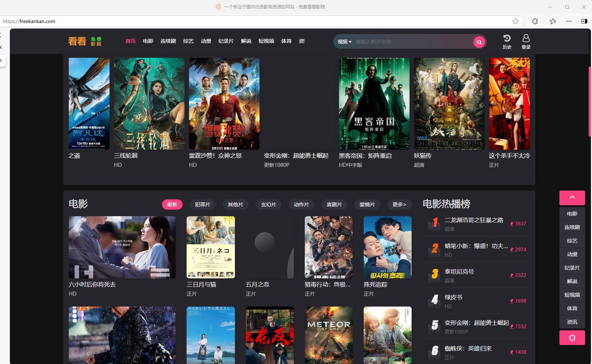592x364 pixels.
Task: Open the browser three-dots menu
Action: 569,21
